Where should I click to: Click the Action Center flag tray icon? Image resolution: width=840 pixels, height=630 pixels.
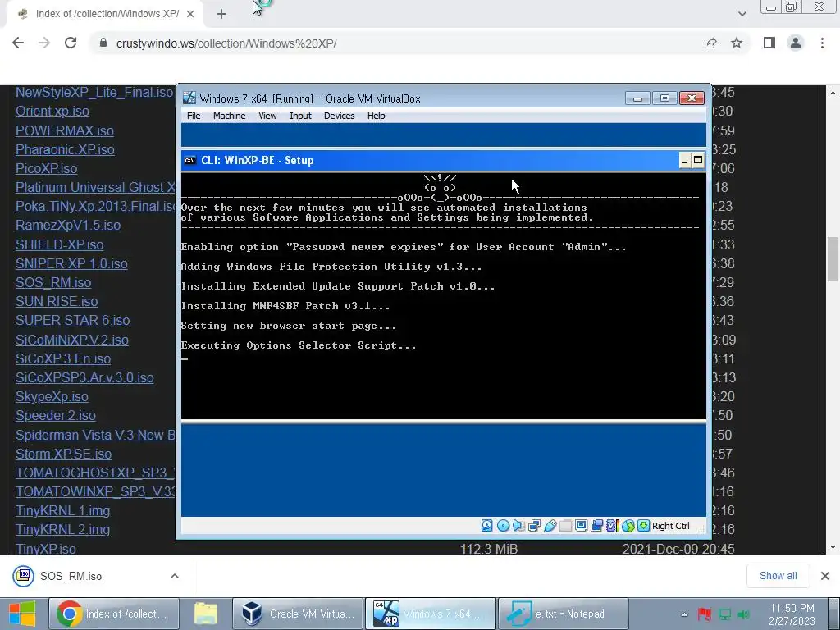pyautogui.click(x=704, y=614)
